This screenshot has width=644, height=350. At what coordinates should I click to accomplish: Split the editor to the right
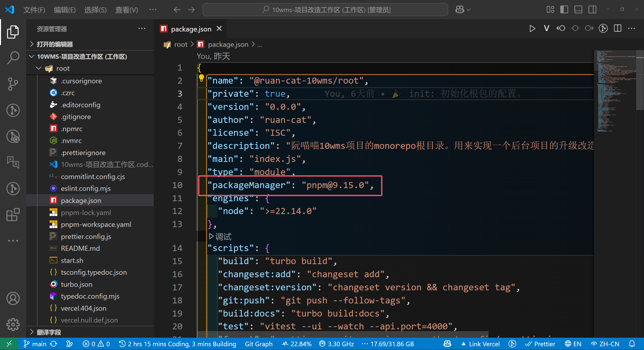coord(618,28)
